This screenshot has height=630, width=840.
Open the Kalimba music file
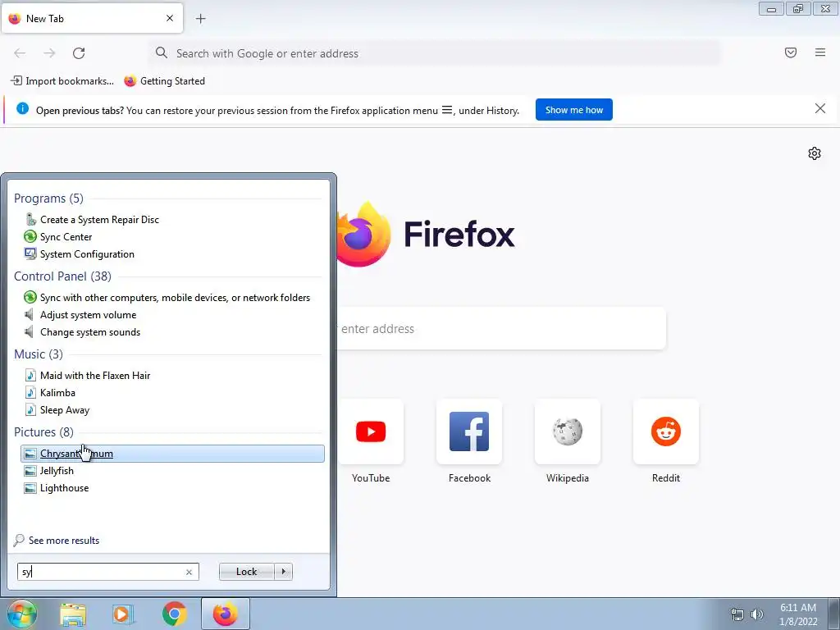point(172,393)
